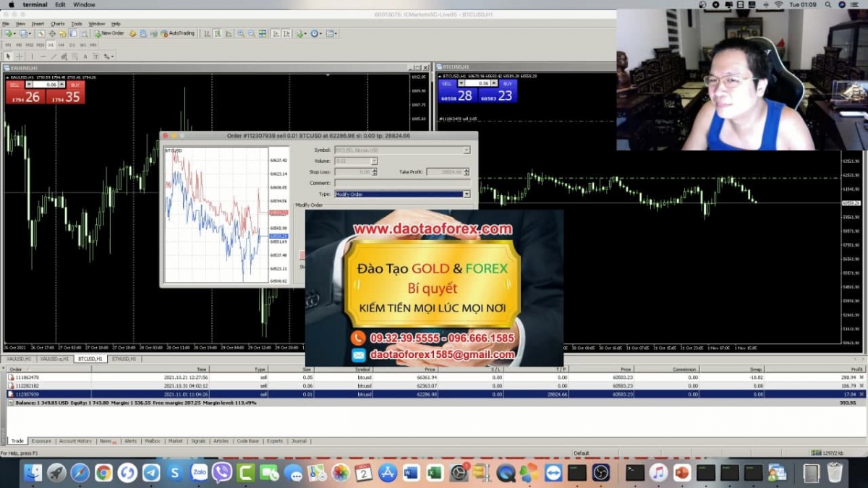The height and width of the screenshot is (488, 868).
Task: Open Microsoft Excel from the Dock
Action: click(x=435, y=473)
